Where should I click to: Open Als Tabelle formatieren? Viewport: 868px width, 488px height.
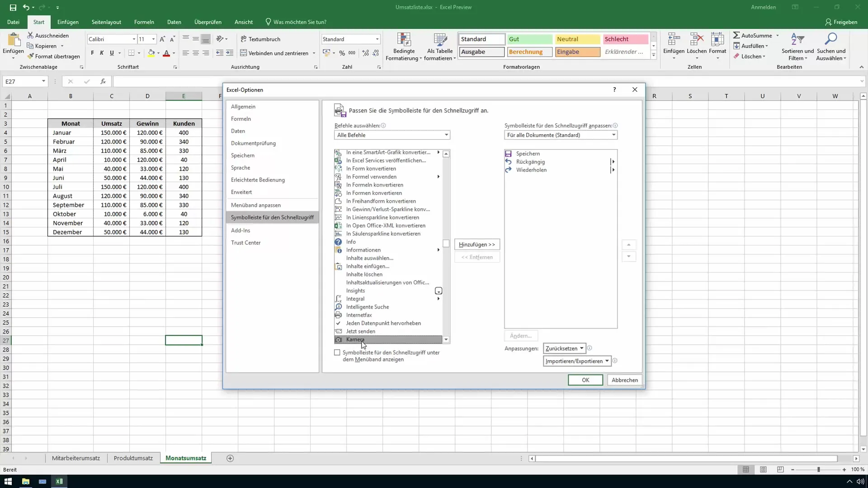coord(440,47)
